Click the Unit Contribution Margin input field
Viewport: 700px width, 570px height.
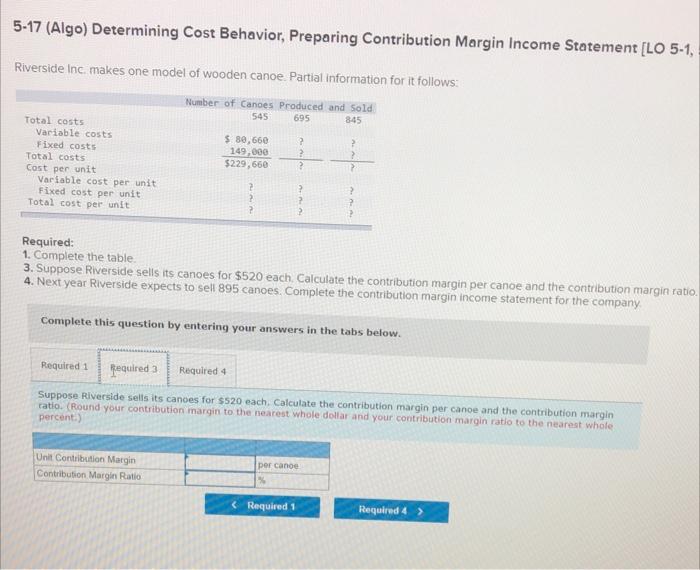coord(220,462)
